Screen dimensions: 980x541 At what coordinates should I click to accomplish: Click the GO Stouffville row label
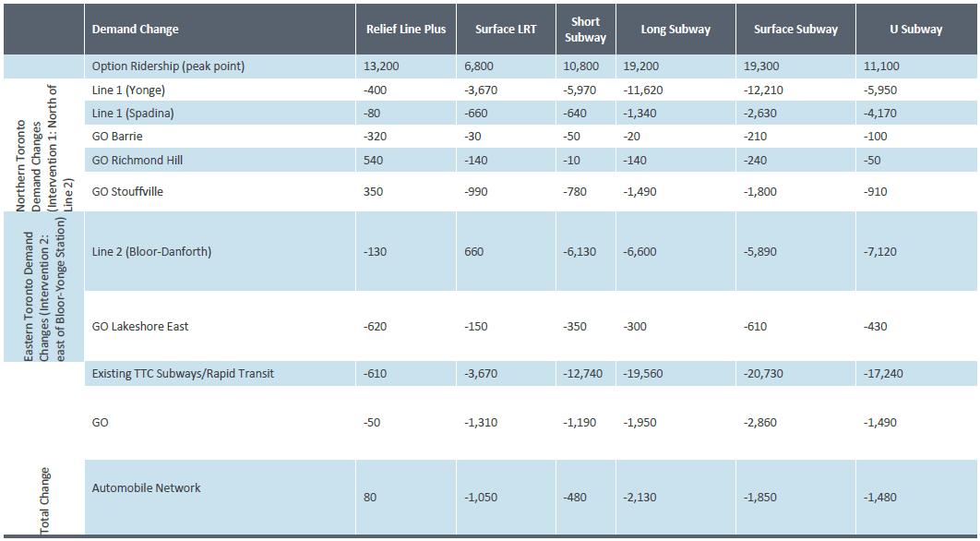[x=128, y=192]
